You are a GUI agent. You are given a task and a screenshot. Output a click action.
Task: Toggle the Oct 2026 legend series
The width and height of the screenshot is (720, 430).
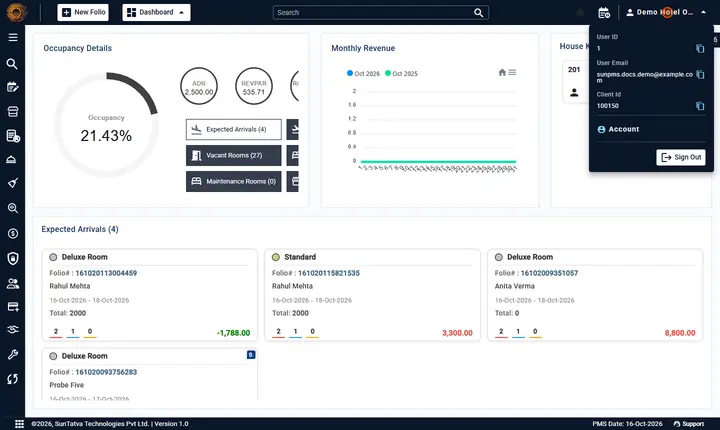tap(363, 74)
